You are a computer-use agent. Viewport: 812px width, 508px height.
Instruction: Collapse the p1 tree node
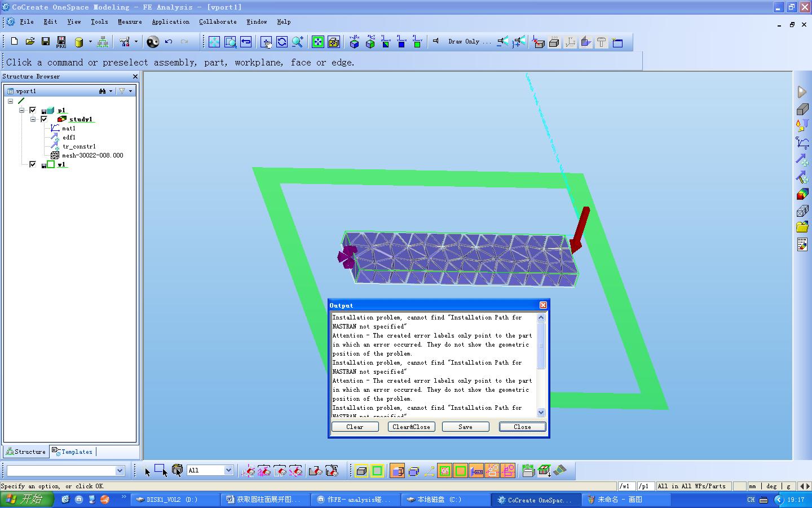[21, 110]
